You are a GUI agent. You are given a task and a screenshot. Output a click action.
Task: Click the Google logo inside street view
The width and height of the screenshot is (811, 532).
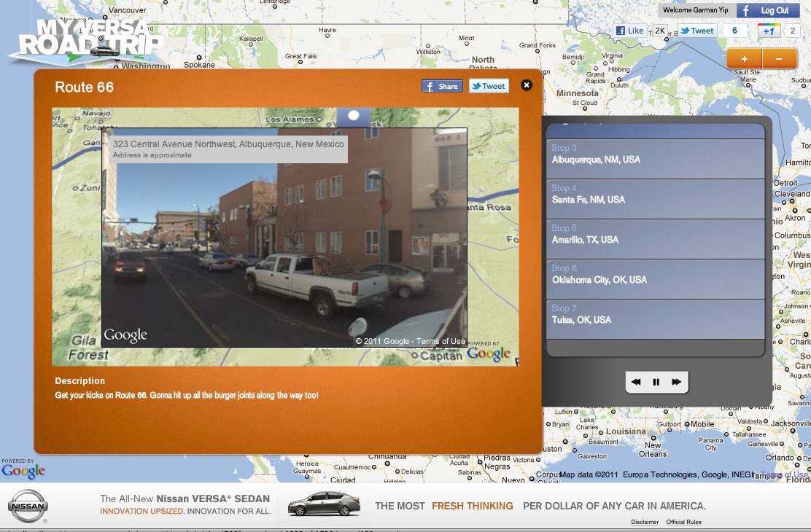[125, 335]
